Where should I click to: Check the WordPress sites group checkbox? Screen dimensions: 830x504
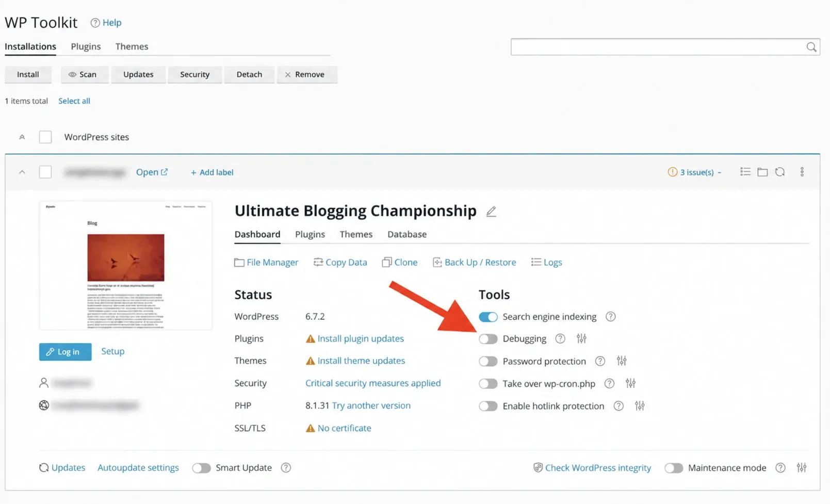[45, 137]
